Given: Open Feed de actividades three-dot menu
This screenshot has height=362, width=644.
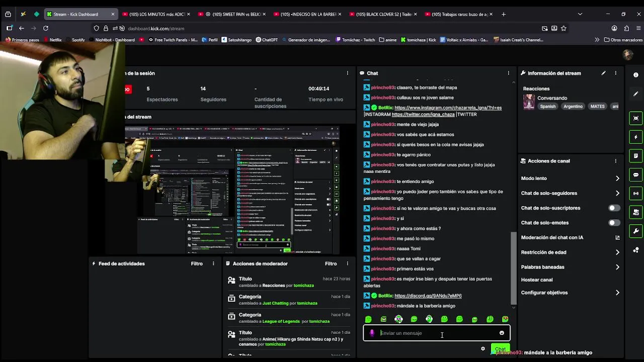Looking at the screenshot, I should coord(213,263).
